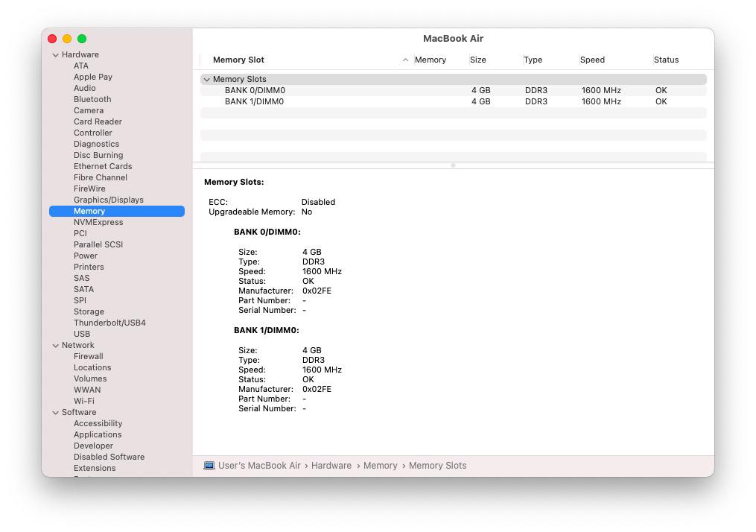Select USB in the sidebar
The image size is (756, 532).
(x=82, y=334)
